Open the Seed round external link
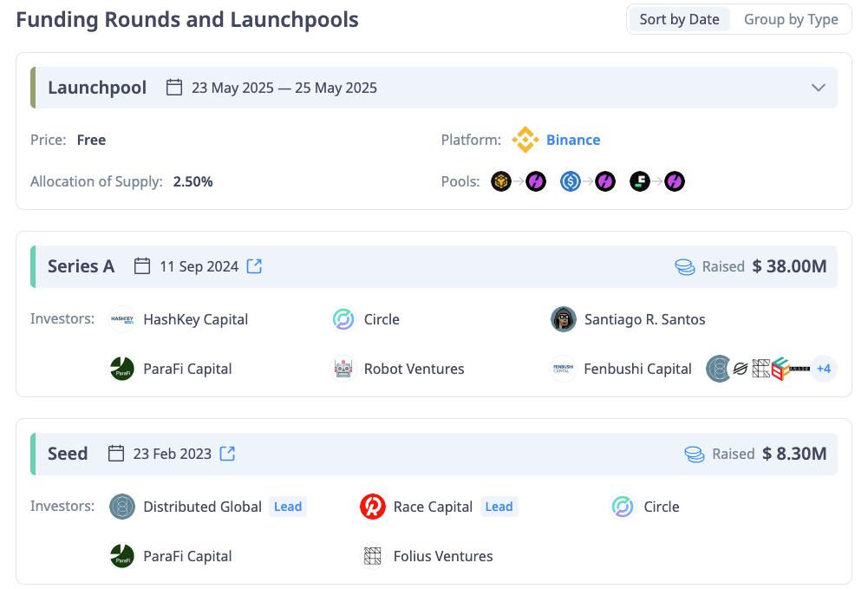 [227, 453]
